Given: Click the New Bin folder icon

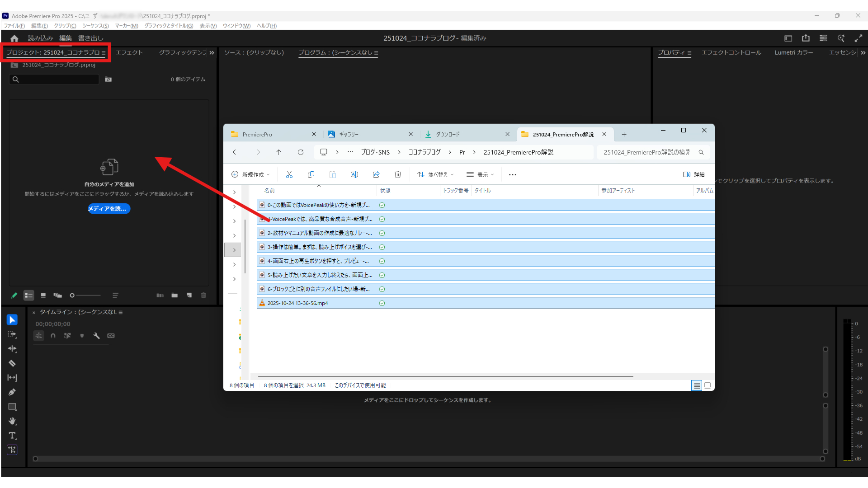Looking at the screenshot, I should [175, 296].
